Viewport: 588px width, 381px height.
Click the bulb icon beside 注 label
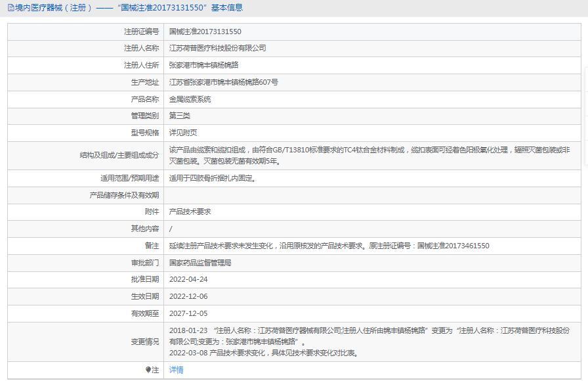pyautogui.click(x=148, y=370)
